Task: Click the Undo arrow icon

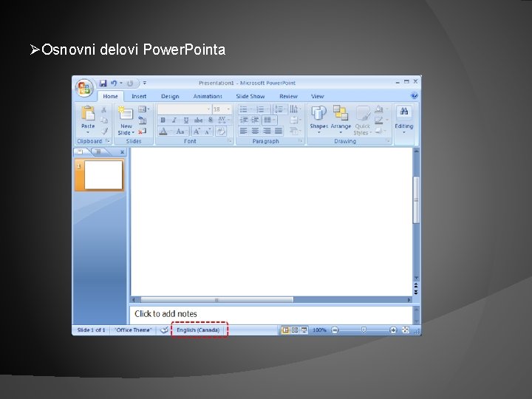Action: pos(114,83)
